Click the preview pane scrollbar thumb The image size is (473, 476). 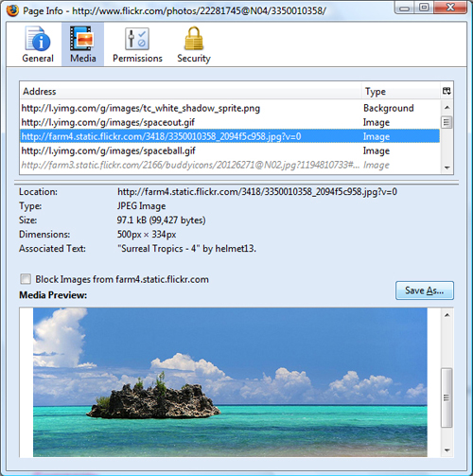447,397
